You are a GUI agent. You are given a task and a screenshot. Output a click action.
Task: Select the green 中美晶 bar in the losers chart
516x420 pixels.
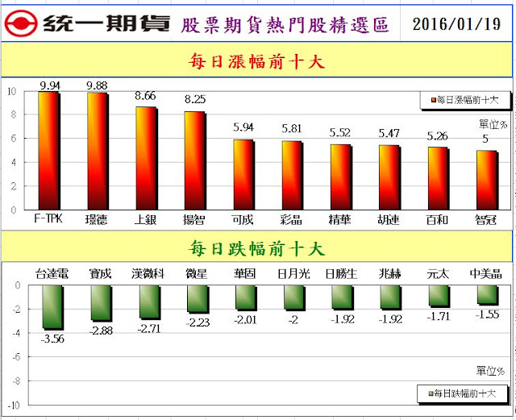488,295
